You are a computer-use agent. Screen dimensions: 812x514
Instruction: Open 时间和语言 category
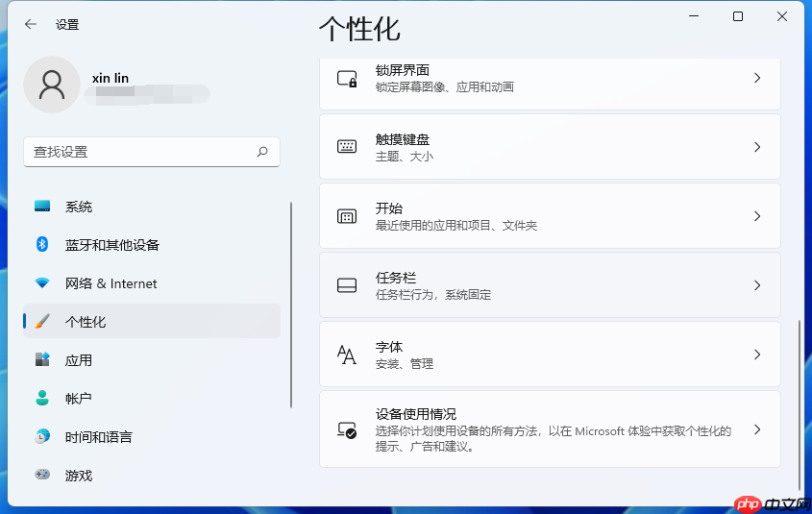pos(152,436)
